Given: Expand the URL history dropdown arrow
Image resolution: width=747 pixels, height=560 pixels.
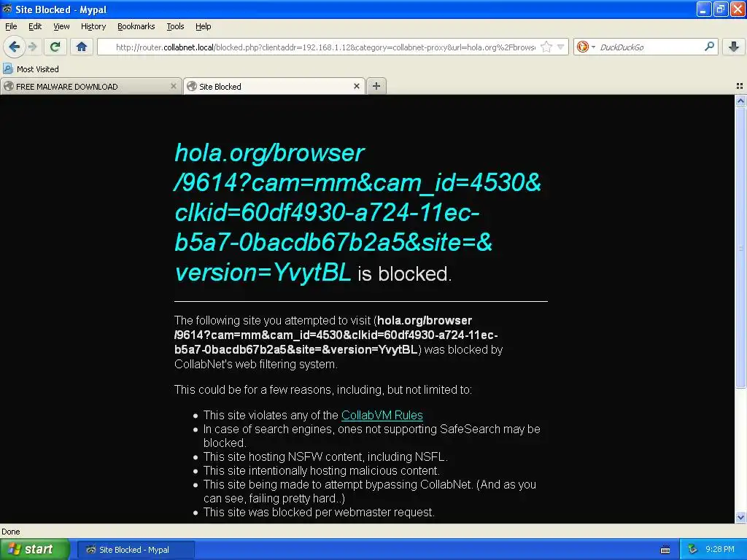Looking at the screenshot, I should pos(561,47).
